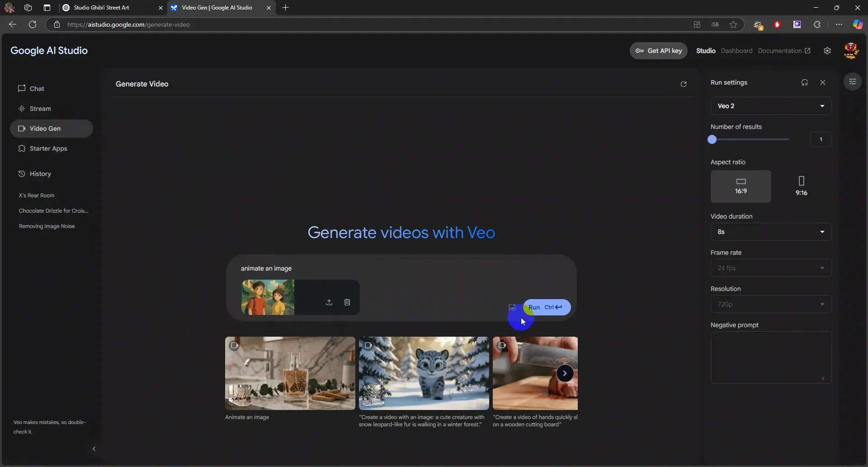
Task: Open the browser extensions puzzle icon
Action: [817, 24]
